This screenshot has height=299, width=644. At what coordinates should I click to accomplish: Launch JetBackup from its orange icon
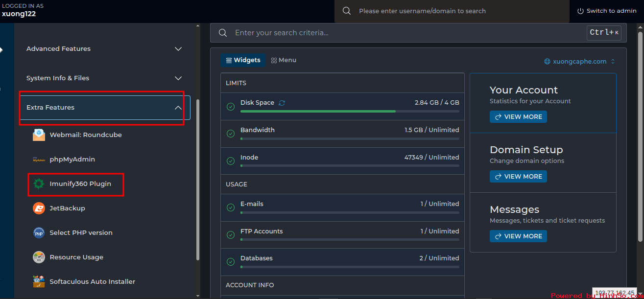click(39, 208)
